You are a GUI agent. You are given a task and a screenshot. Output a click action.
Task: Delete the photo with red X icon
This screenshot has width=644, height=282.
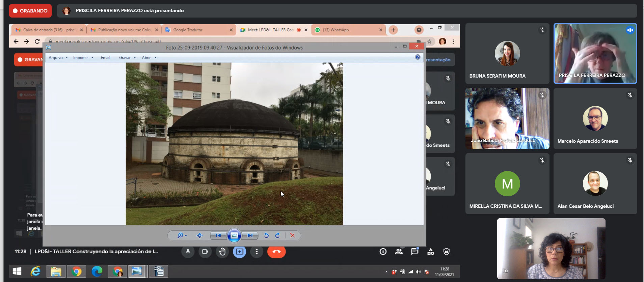tap(293, 235)
